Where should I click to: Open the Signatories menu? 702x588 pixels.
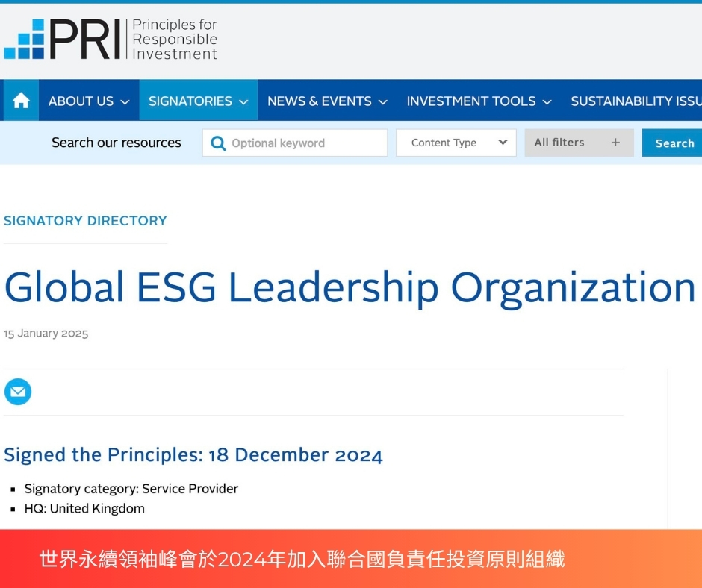(199, 101)
